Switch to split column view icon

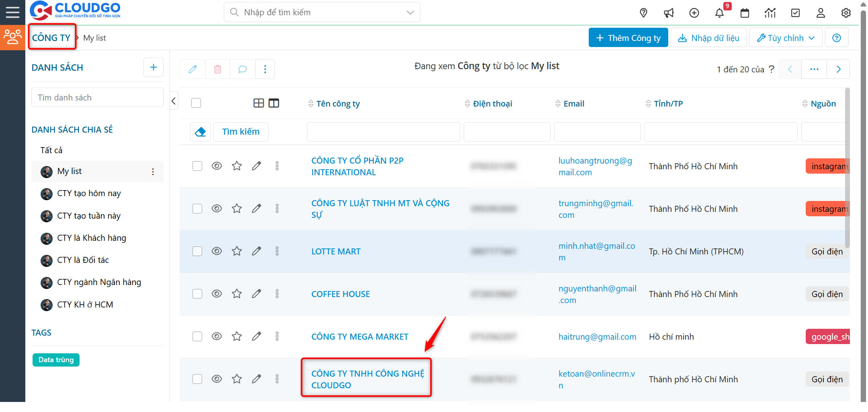274,103
